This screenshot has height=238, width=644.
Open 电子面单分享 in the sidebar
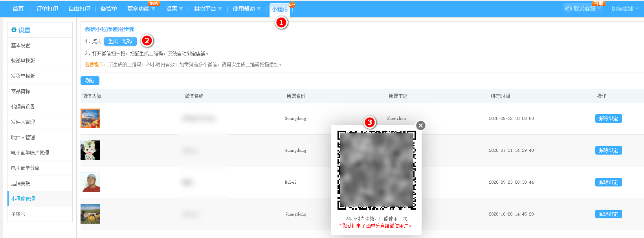coord(40,168)
